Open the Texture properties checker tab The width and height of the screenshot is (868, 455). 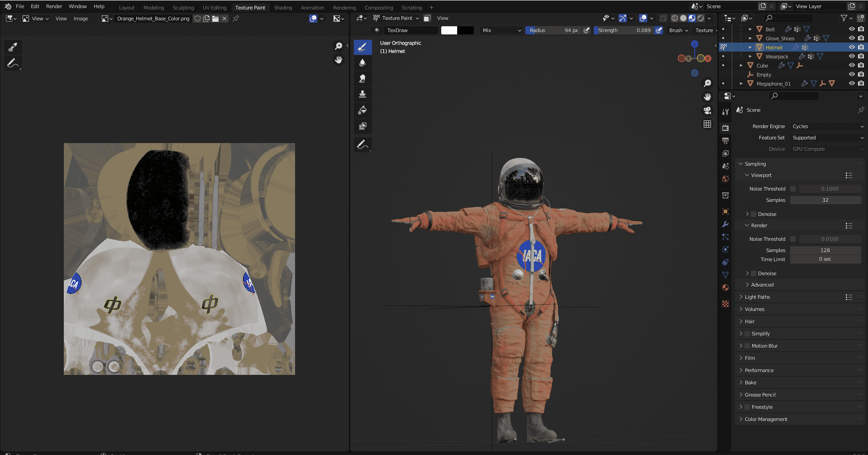pos(725,304)
